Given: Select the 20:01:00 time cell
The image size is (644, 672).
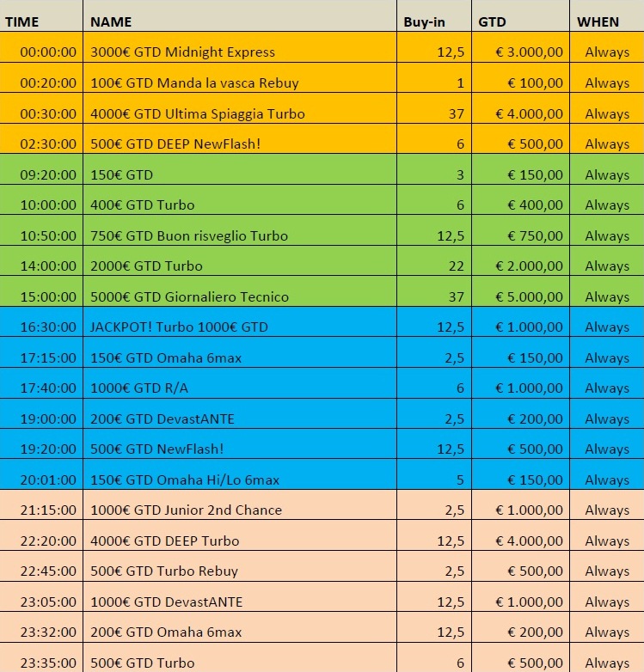Looking at the screenshot, I should pos(48,480).
